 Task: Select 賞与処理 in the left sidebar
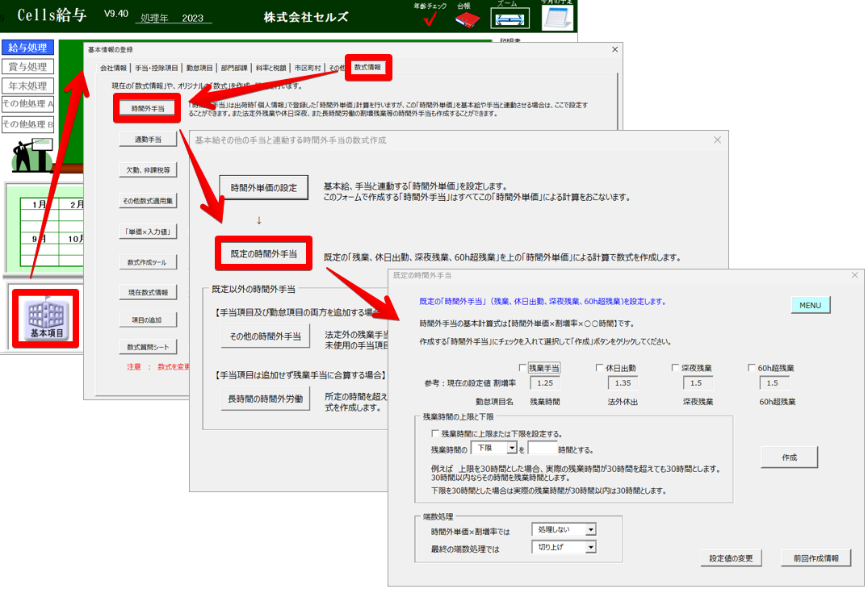coord(27,67)
